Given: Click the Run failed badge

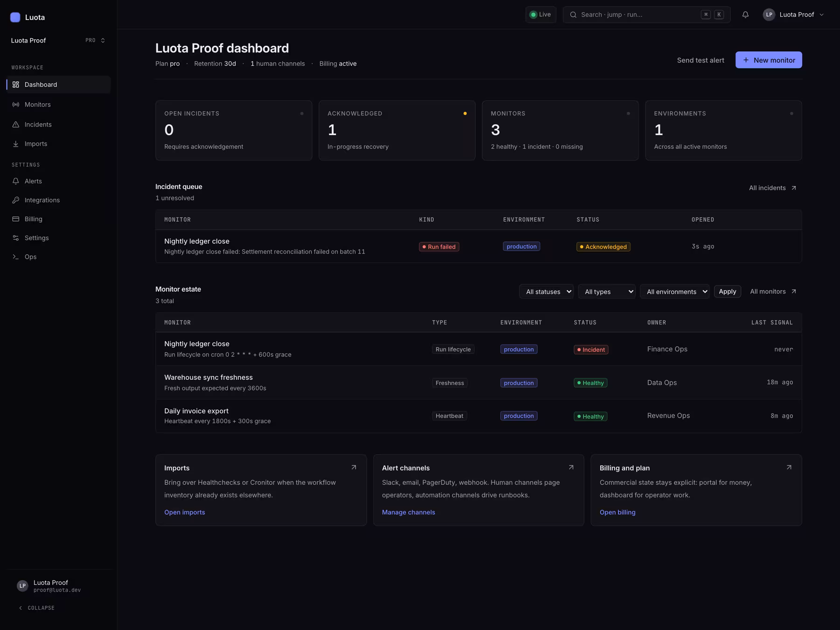Looking at the screenshot, I should (439, 247).
